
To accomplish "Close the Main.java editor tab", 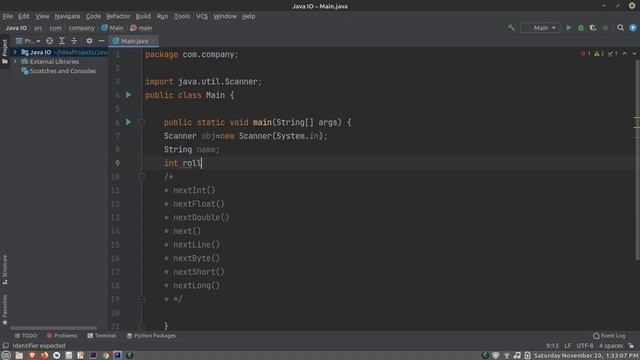I will click(x=153, y=41).
